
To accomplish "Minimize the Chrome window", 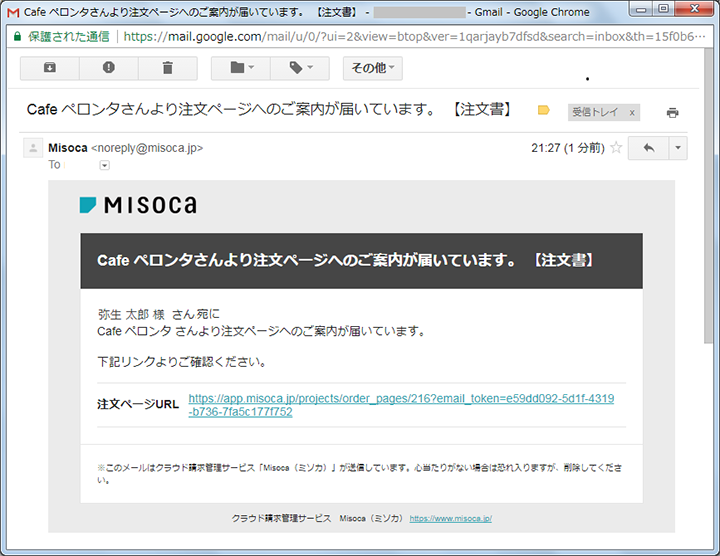I will pos(641,9).
